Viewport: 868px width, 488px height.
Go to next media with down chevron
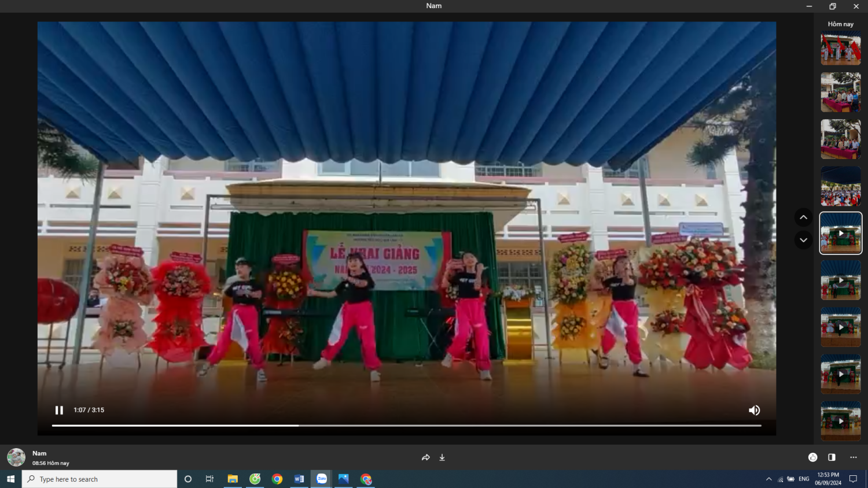(x=803, y=240)
